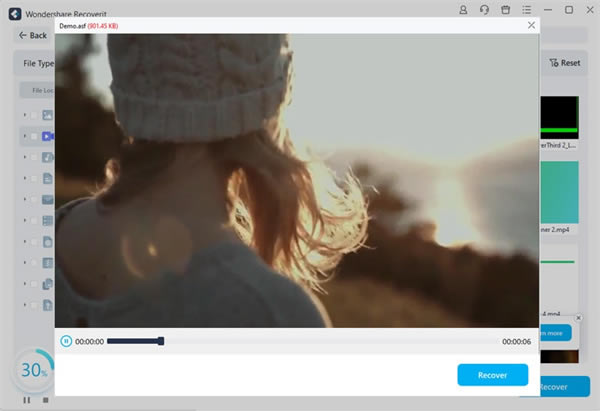Check the Video category checkbox

tap(34, 136)
